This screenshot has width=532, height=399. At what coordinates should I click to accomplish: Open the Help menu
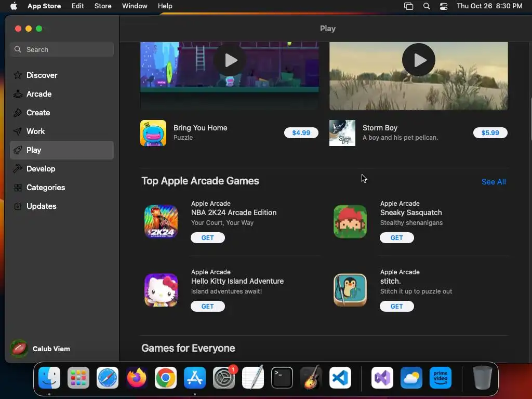[x=165, y=6]
